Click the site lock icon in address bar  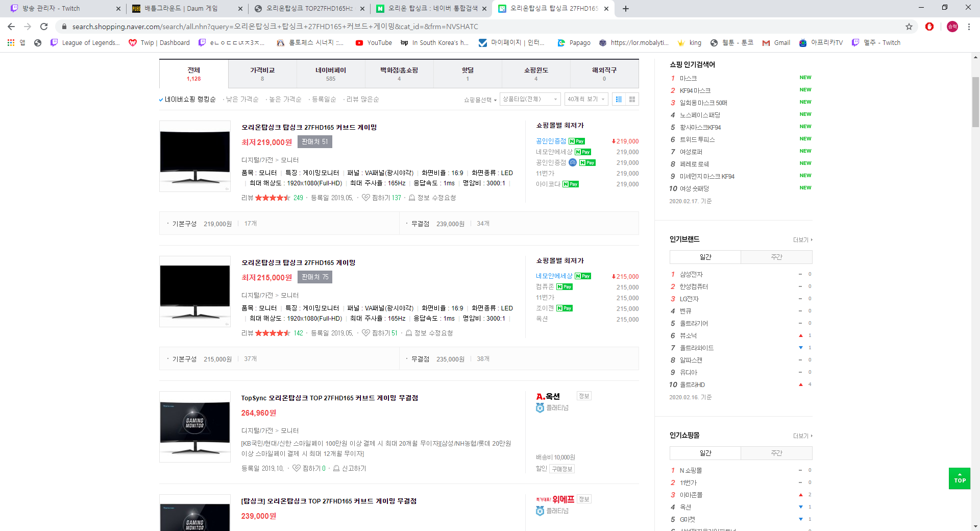64,27
